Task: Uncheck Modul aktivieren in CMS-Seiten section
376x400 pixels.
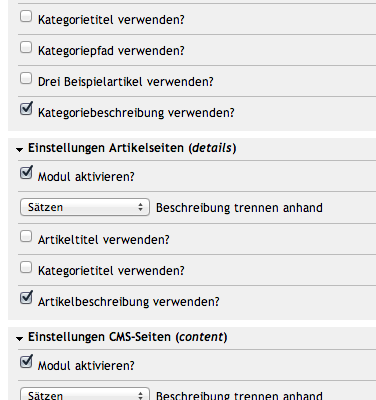Action: [26, 361]
